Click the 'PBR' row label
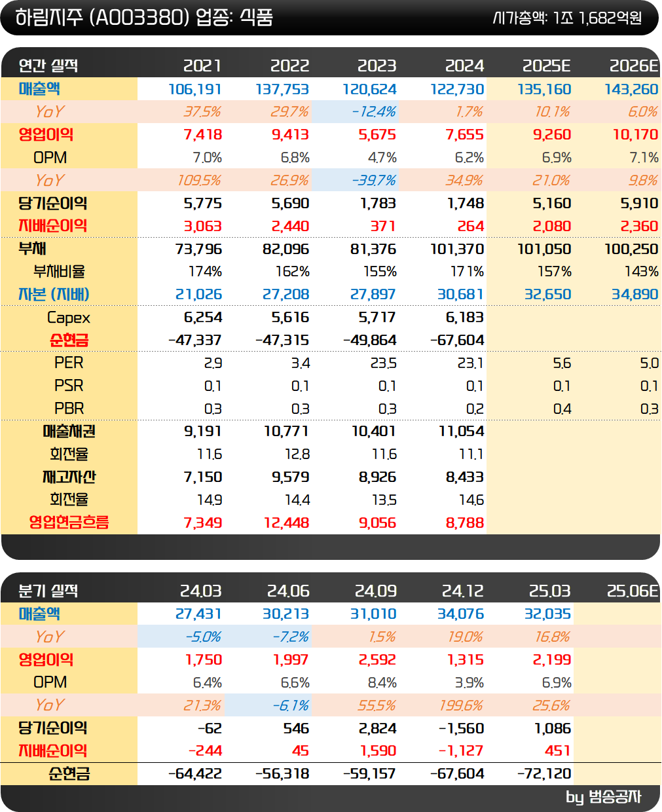Viewport: 662px width, 812px height. click(x=69, y=409)
